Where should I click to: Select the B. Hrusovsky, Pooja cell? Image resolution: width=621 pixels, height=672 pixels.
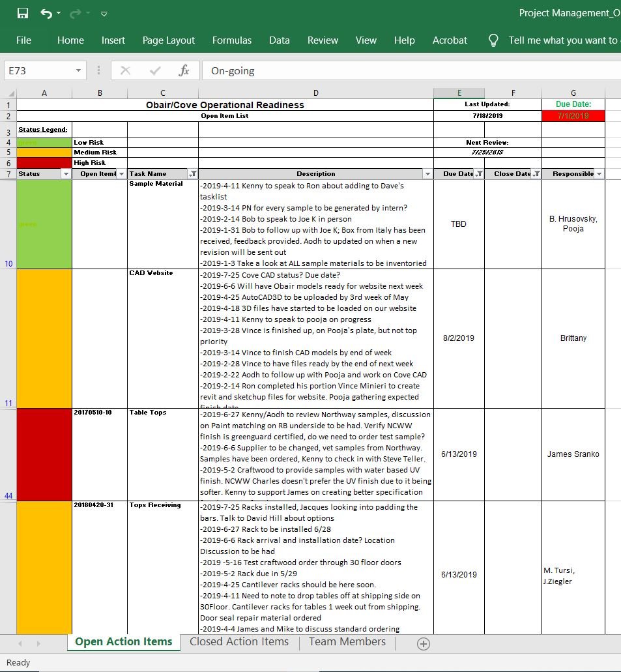point(573,224)
